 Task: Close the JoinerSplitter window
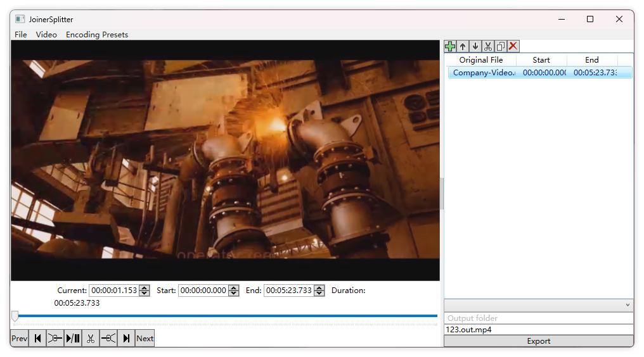619,19
